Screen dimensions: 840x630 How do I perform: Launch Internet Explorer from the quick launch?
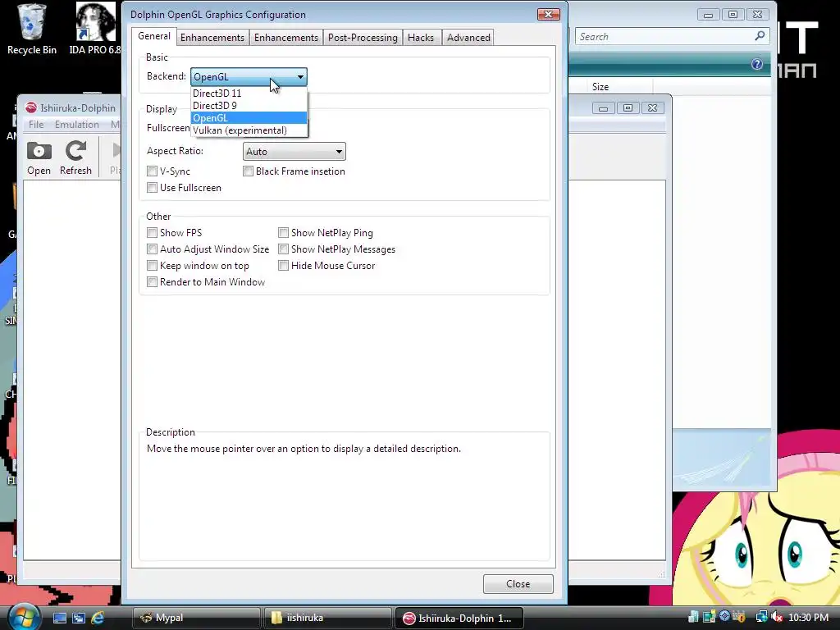pyautogui.click(x=98, y=618)
